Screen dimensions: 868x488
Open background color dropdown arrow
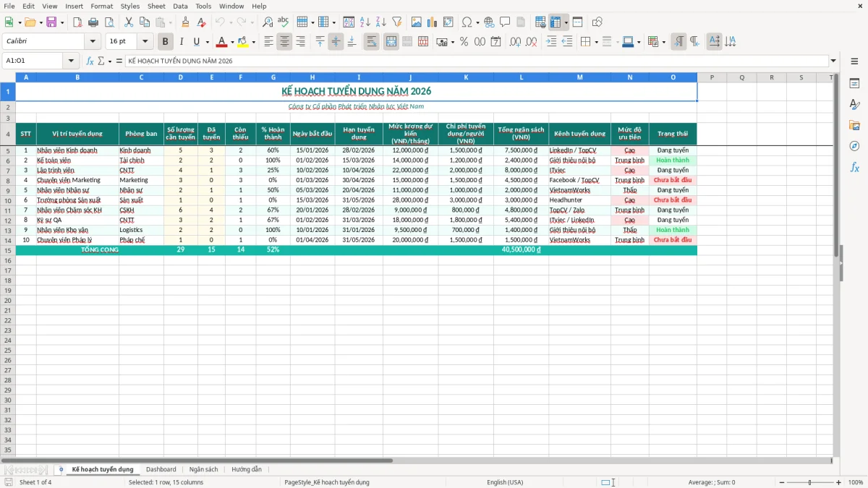[x=253, y=42]
